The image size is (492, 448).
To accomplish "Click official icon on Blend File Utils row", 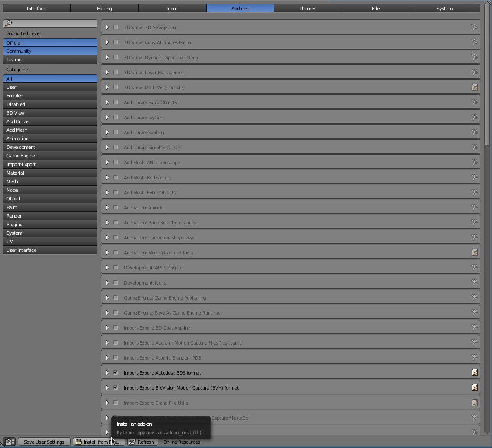I will (x=474, y=403).
